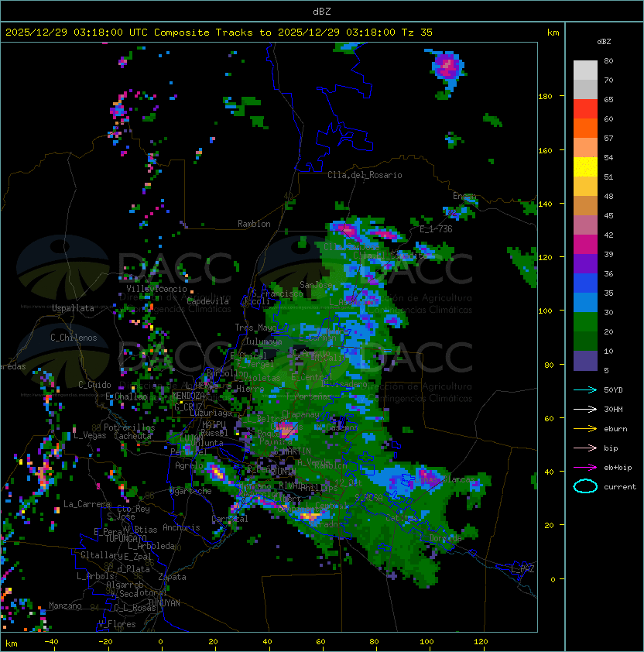644x652 pixels.
Task: Click the '-40' tick on horizontal km axis
Action: (x=51, y=642)
